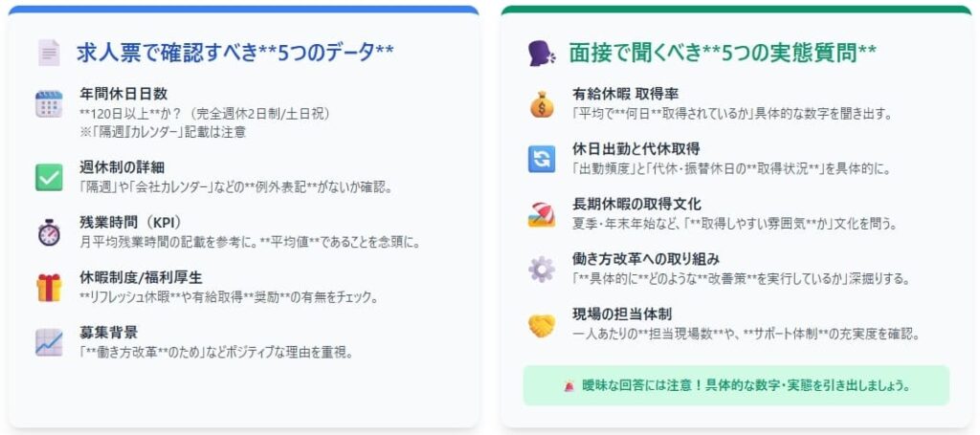
Task: Click the refresh arrows icon for 休日出勤と代休取得
Action: (542, 159)
